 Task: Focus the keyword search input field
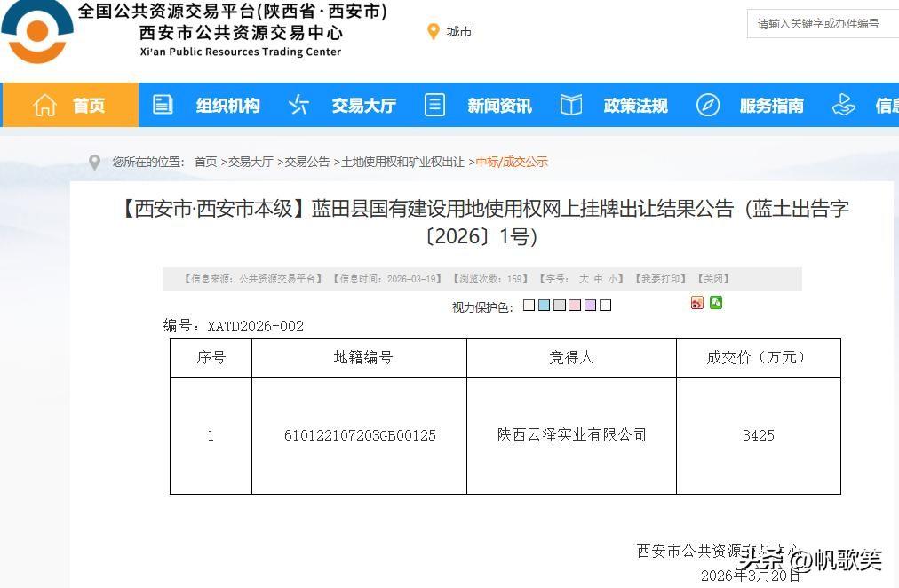click(823, 23)
